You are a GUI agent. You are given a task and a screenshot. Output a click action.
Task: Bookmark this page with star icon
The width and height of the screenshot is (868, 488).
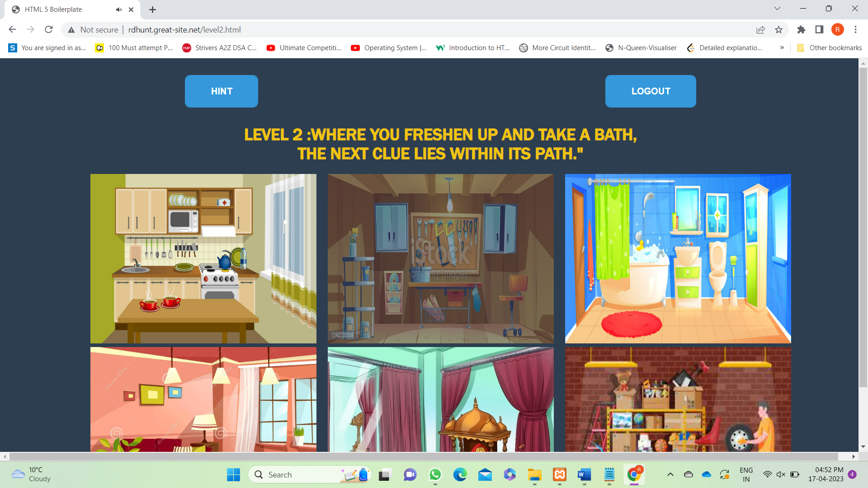click(778, 30)
